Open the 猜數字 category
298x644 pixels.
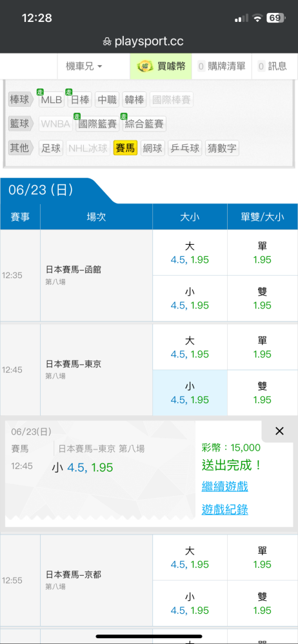click(222, 148)
